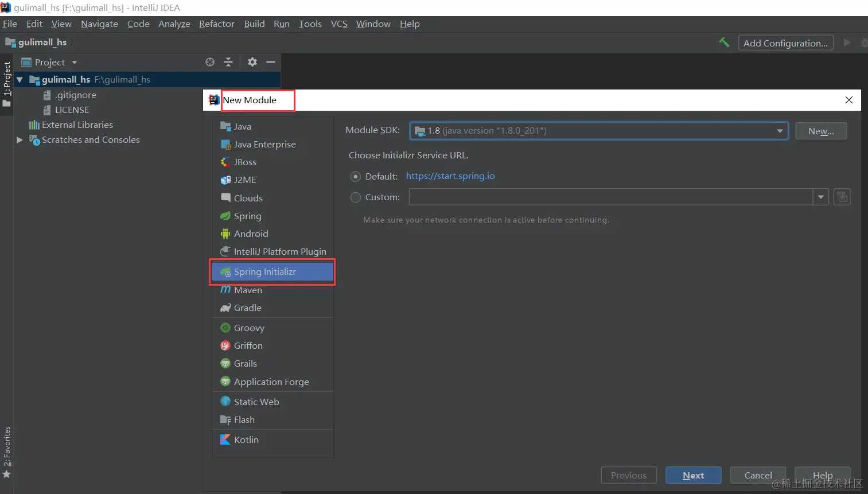Open the Custom URL history dropdown arrow
Screen dimensions: 868x494
[821, 197]
